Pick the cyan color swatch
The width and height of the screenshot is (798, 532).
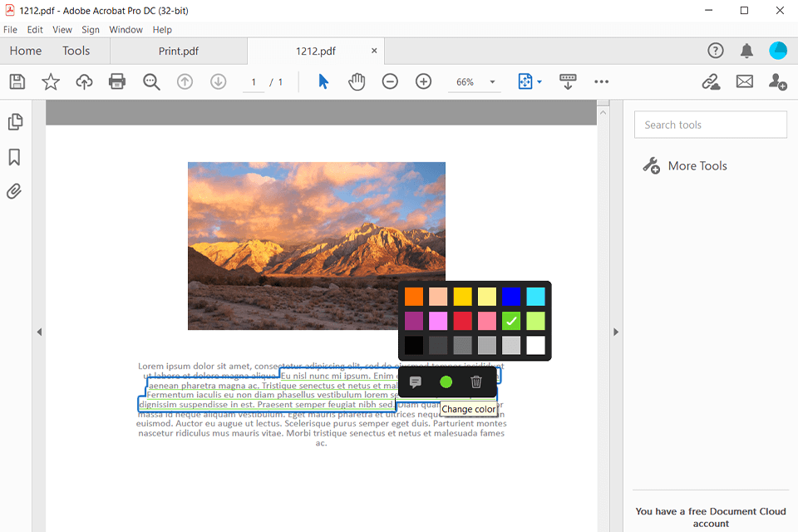click(x=536, y=296)
